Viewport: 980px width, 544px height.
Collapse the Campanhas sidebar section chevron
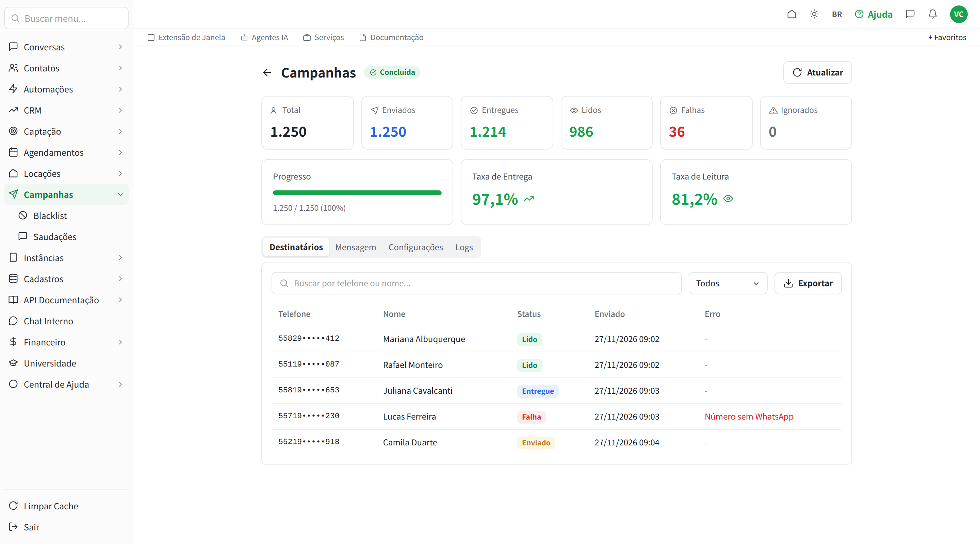click(120, 194)
